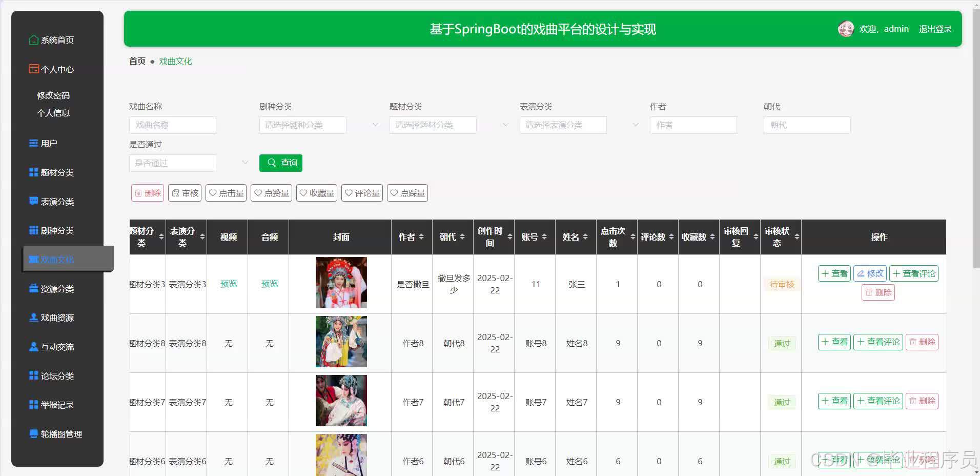Sort table by 朝代 column arrows
Screen dimensions: 980x476
point(462,236)
